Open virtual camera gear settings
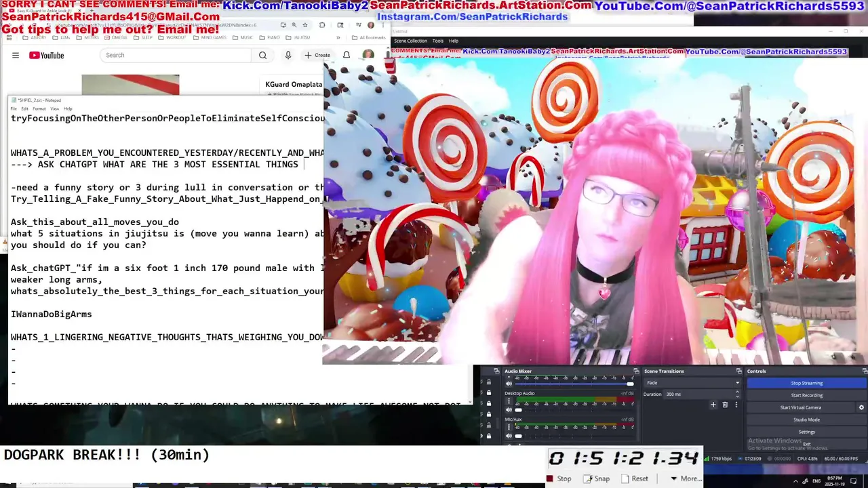This screenshot has width=868, height=488. (861, 407)
